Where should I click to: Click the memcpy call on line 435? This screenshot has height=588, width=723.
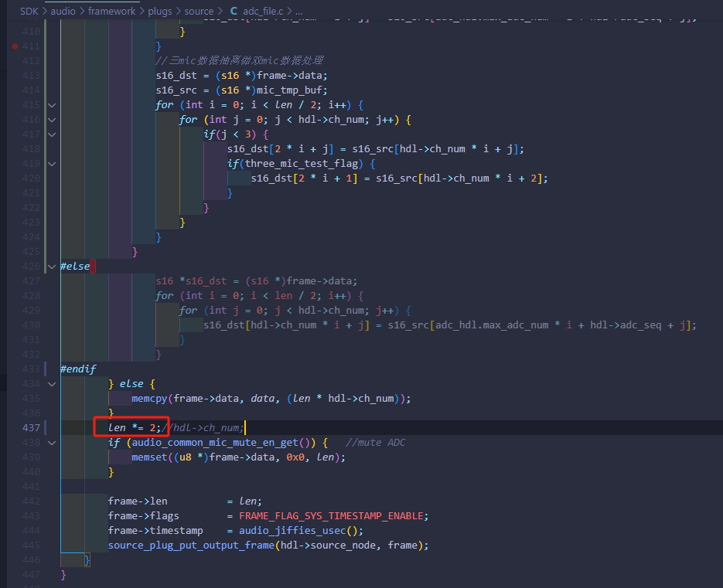tap(149, 399)
